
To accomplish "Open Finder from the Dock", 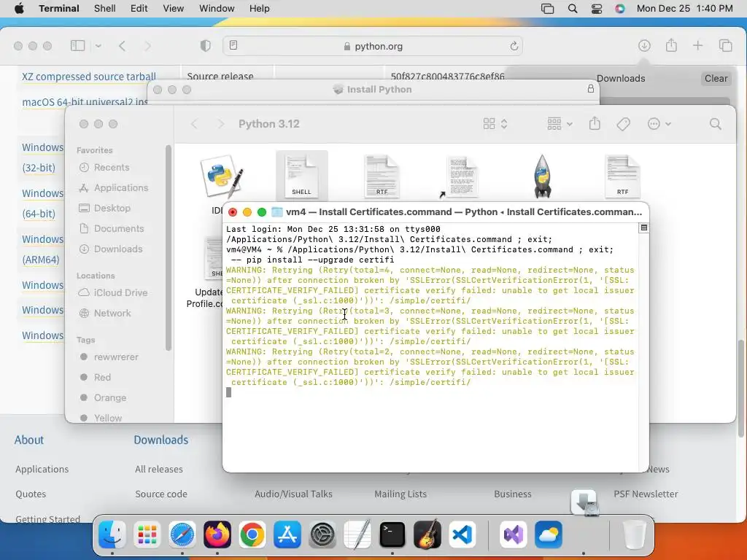I will click(x=112, y=534).
